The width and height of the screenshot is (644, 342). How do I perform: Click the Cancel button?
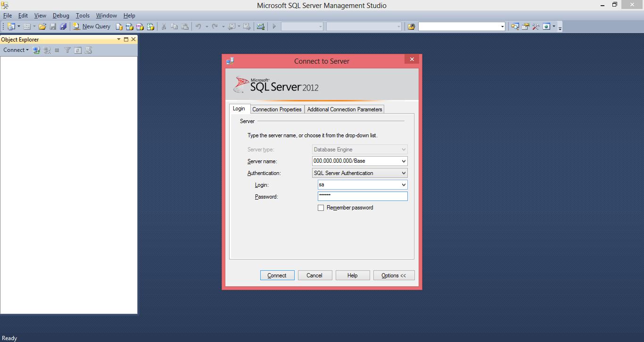[x=314, y=275]
